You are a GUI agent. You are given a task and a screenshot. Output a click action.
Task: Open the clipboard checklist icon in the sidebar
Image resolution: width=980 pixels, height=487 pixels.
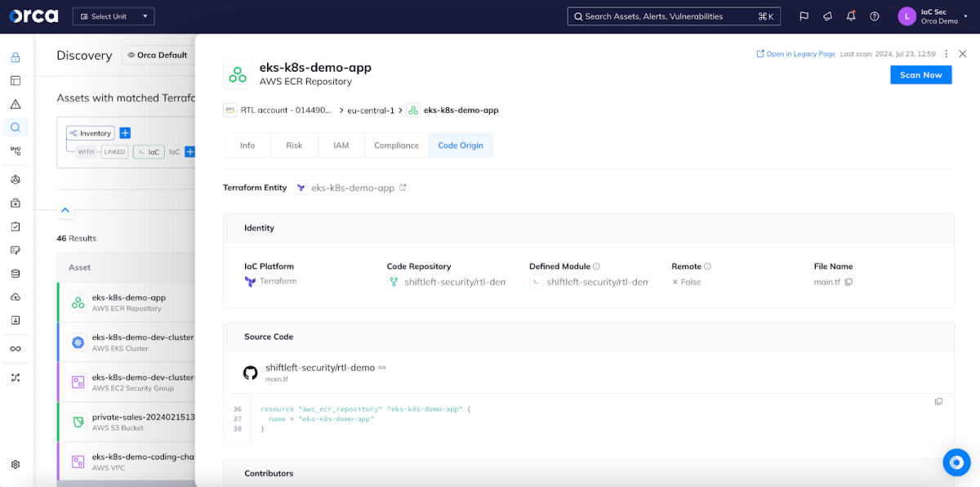pyautogui.click(x=16, y=226)
